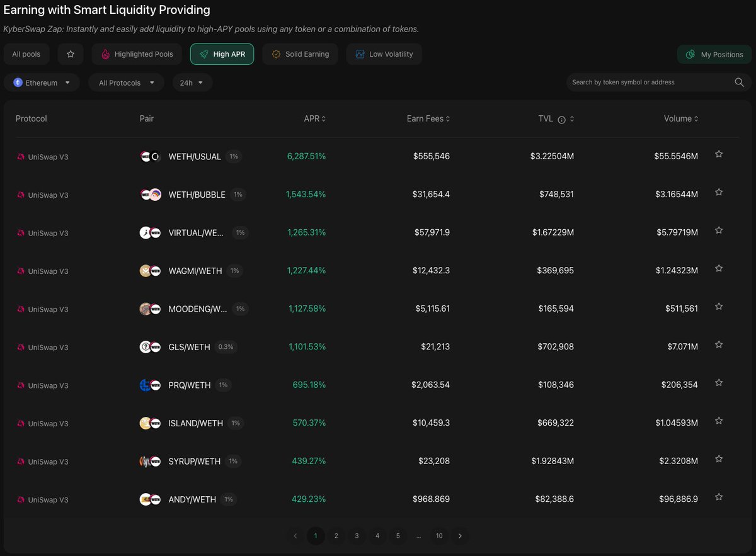Click the MOODENG/WETH token pair icon

point(151,309)
